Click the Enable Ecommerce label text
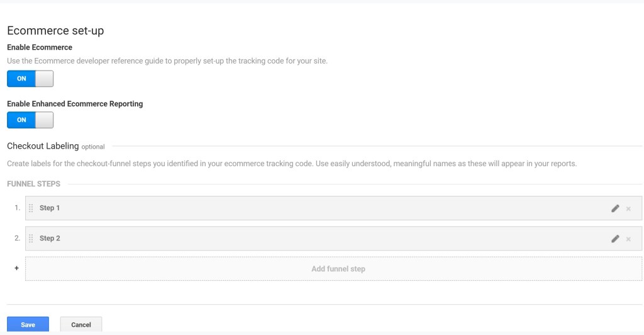 pyautogui.click(x=40, y=47)
